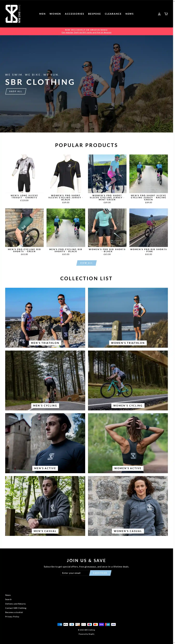
Task: Open the Women navigation menu
Action: click(x=55, y=14)
